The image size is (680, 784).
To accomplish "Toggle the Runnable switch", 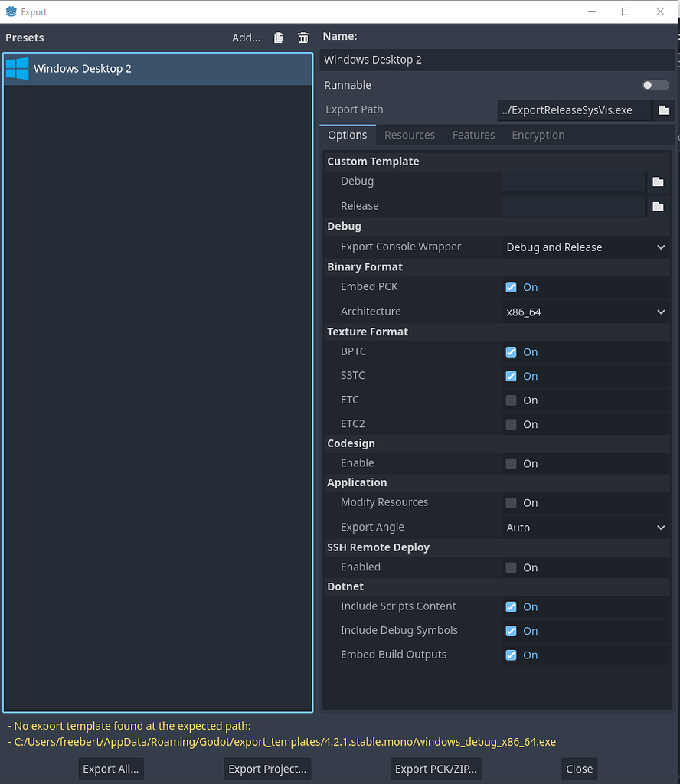I will (655, 85).
